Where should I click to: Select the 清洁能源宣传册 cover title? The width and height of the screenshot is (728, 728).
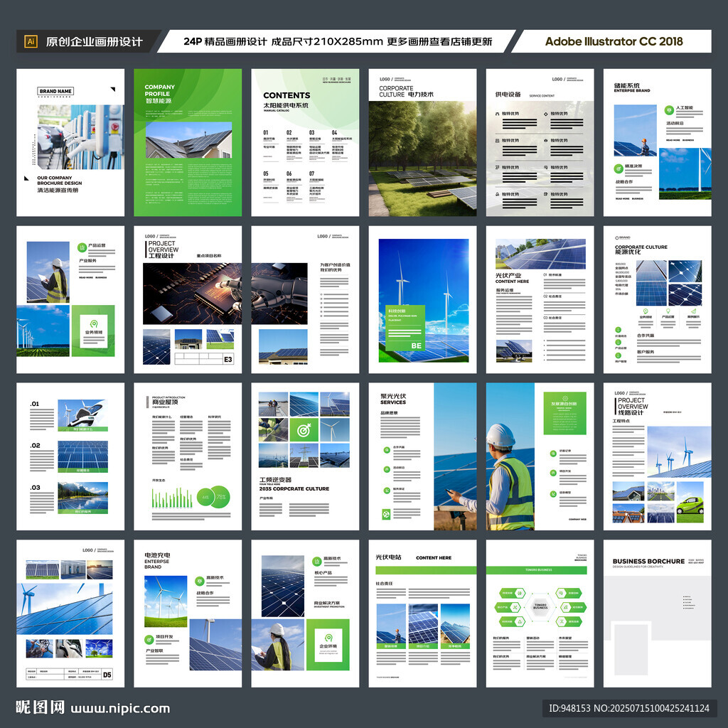[x=58, y=190]
